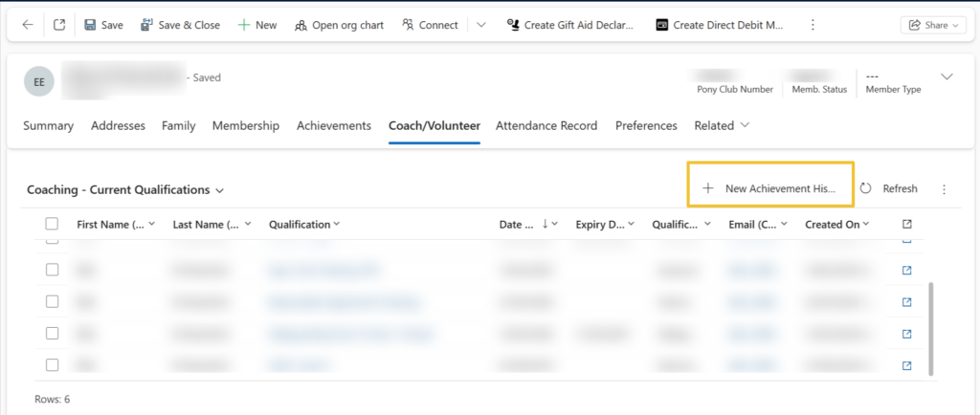
Task: Tick the select-all header checkbox
Action: point(52,224)
